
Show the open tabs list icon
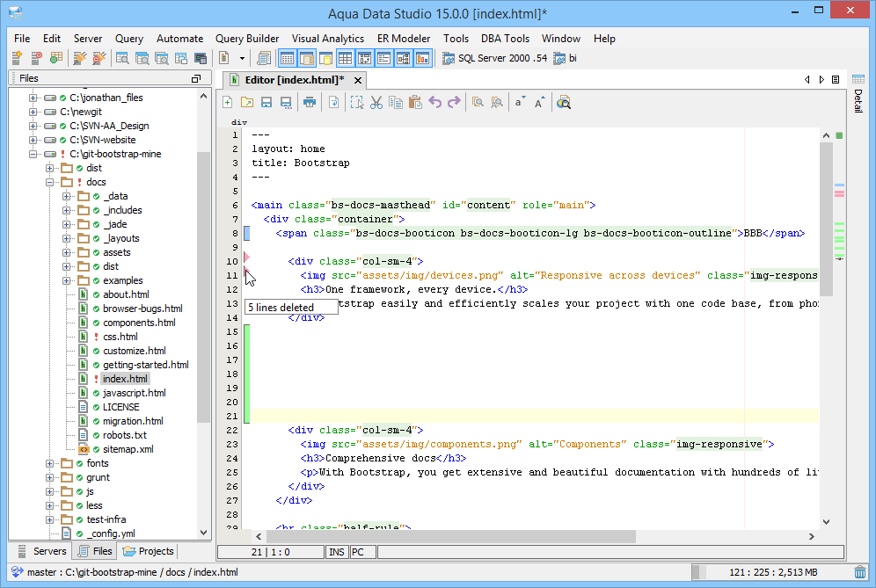point(836,80)
